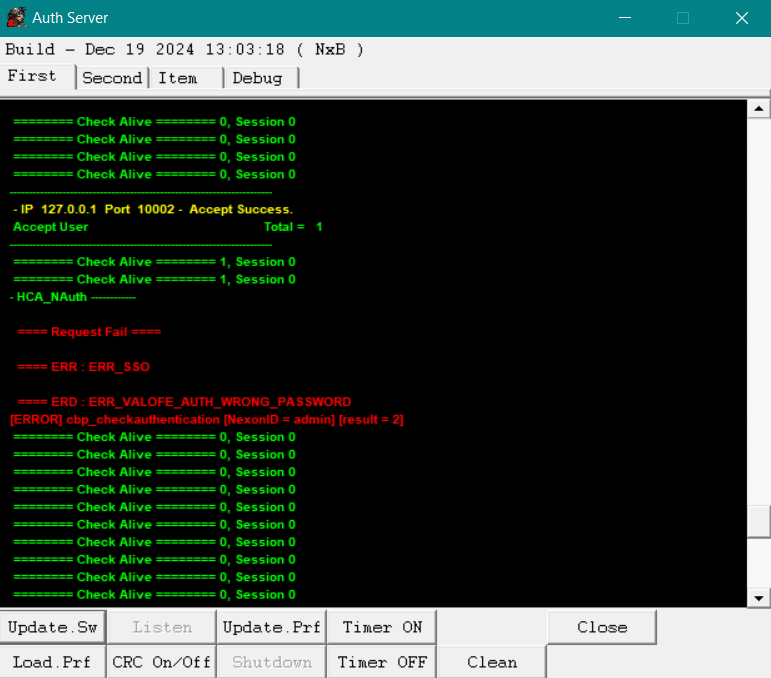This screenshot has height=678, width=771.
Task: Click the log scrollbar up arrow
Action: (759, 109)
